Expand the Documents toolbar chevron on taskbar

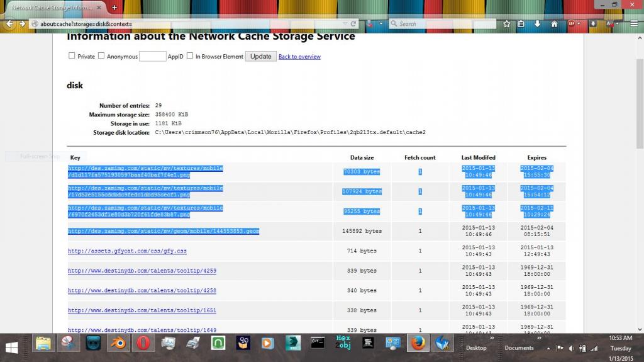coord(539,338)
